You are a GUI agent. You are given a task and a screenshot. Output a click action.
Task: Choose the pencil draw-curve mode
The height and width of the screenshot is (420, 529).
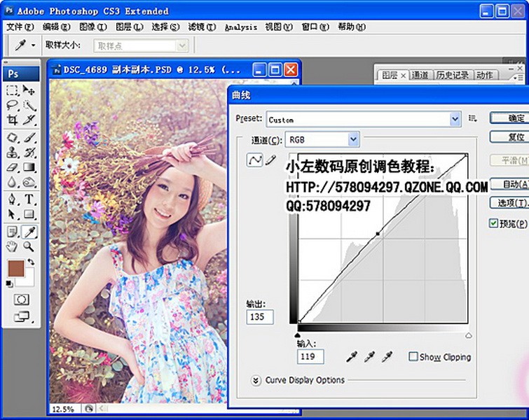pos(270,160)
